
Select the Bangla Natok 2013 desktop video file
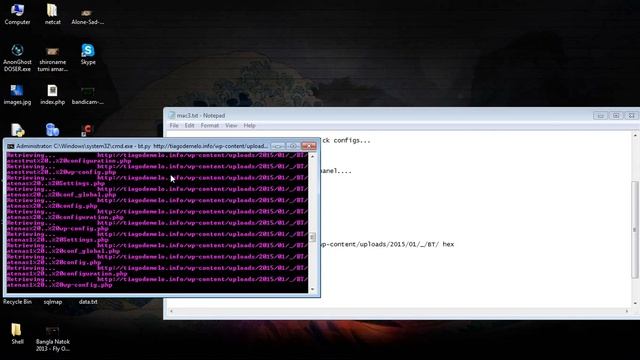pos(52,339)
